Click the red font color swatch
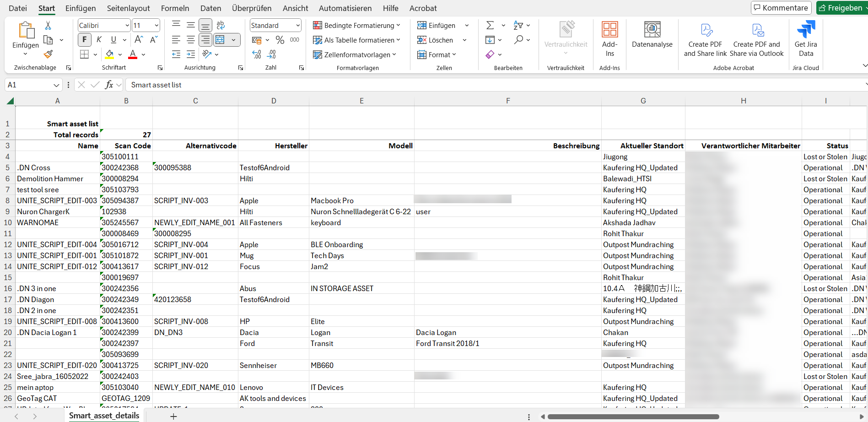868x422 pixels. 133,54
